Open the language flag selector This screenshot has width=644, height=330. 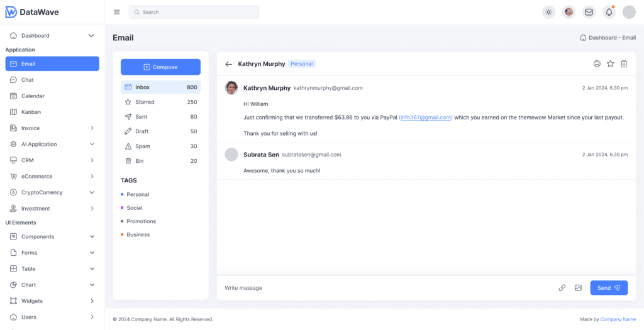coord(569,12)
